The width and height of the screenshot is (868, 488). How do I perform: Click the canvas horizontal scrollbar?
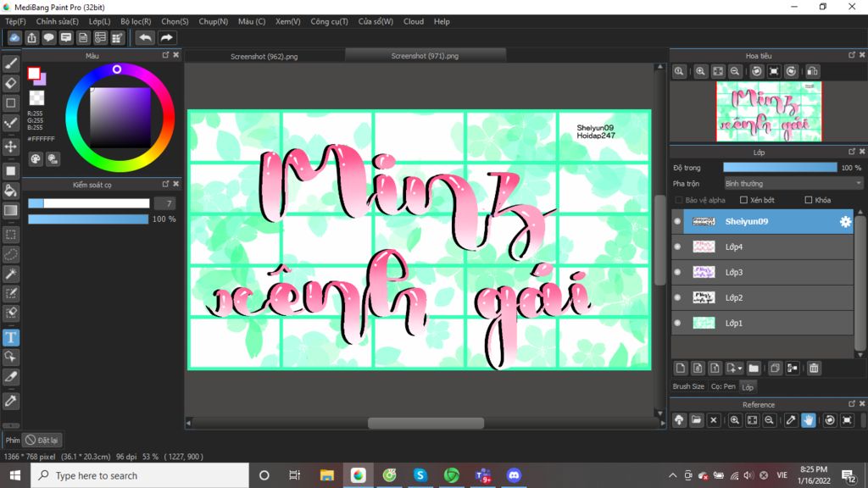pos(426,424)
